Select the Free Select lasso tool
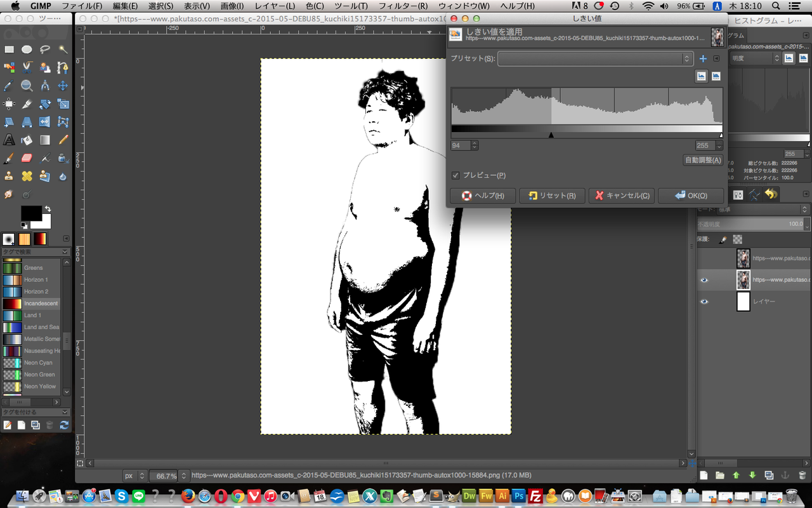 click(x=45, y=49)
